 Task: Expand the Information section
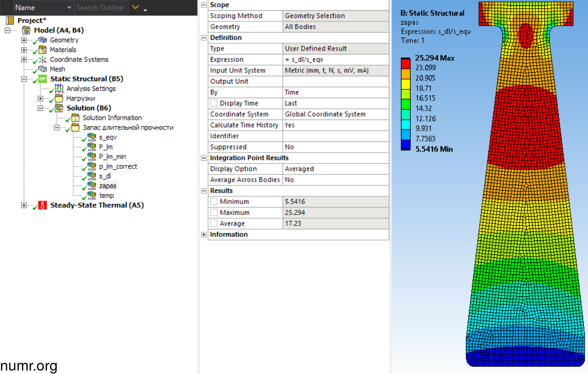[x=204, y=235]
